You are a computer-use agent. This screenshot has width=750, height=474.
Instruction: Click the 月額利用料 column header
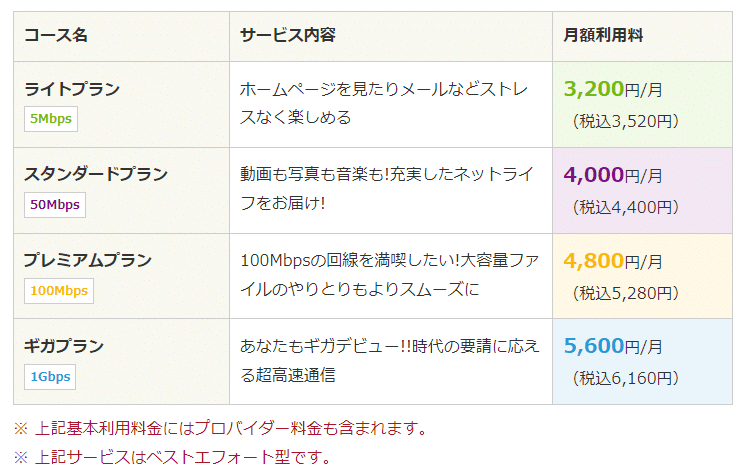[x=603, y=35]
